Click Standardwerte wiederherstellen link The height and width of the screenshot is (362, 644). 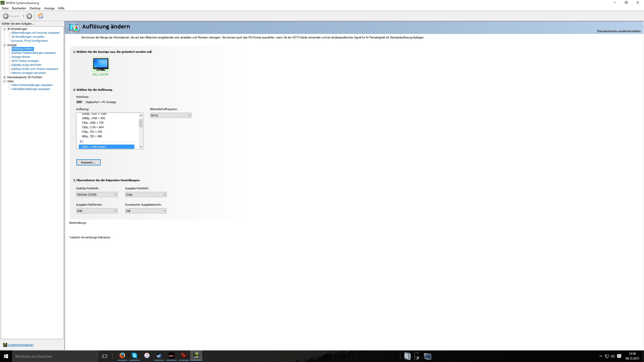pyautogui.click(x=619, y=31)
